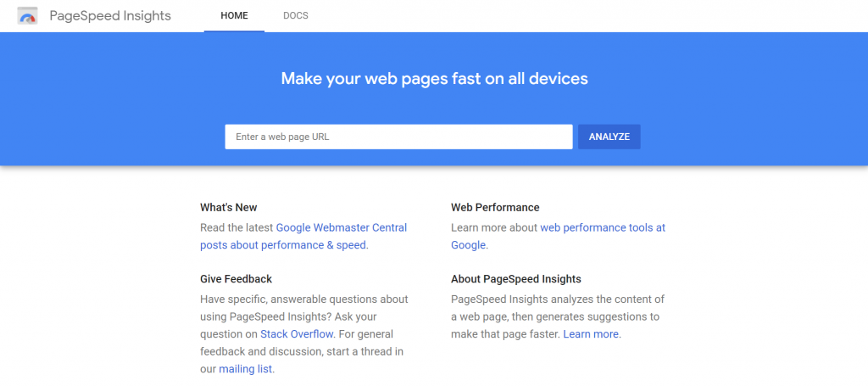Click the 'Make your web pages fast' headline
This screenshot has width=868, height=386.
(x=434, y=79)
